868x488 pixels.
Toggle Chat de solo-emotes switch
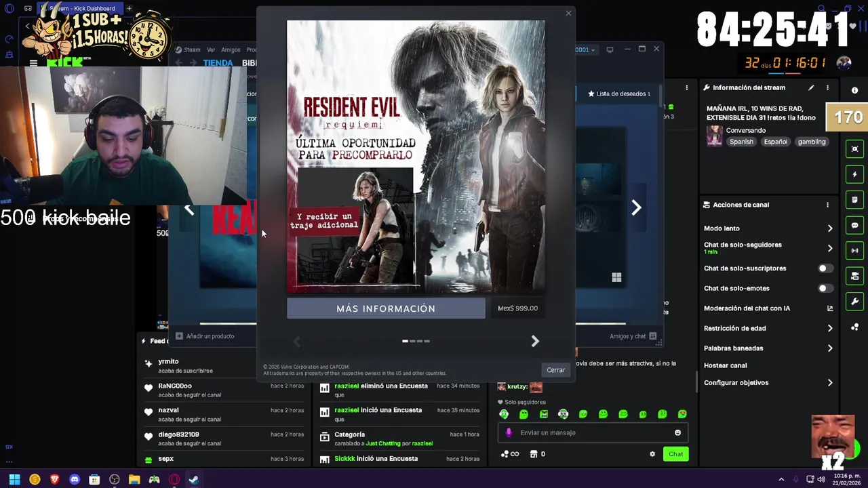825,288
